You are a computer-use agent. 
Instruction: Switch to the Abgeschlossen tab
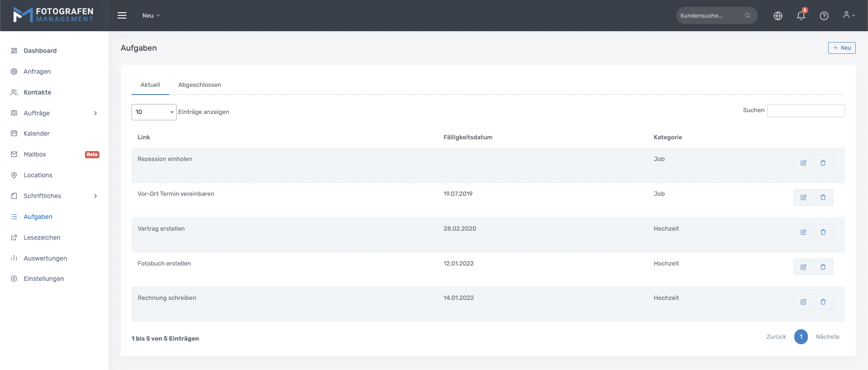coord(199,85)
